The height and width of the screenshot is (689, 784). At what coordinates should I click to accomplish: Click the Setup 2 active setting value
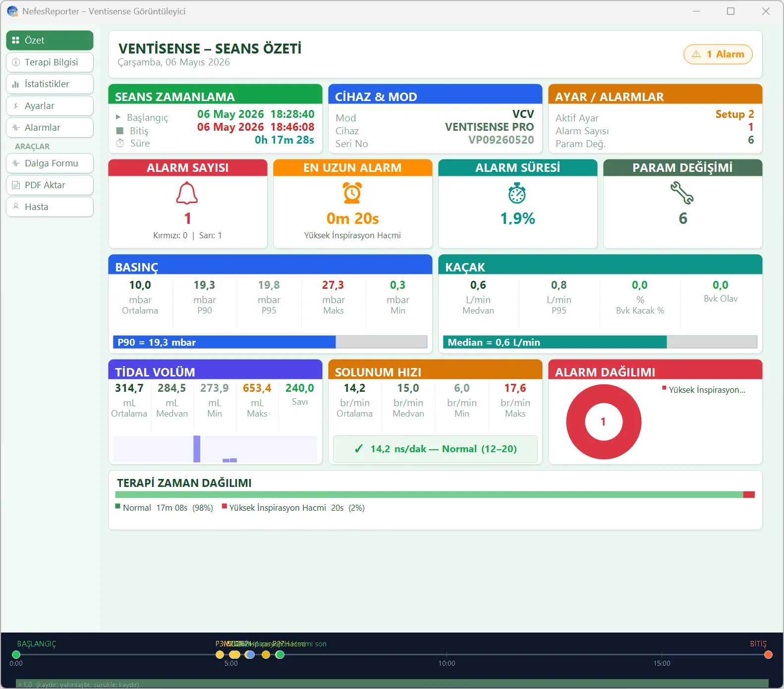[734, 114]
